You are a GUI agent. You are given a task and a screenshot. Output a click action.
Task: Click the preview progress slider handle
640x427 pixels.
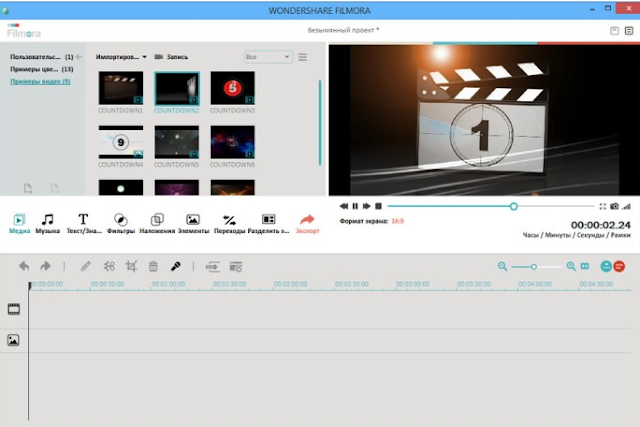click(x=513, y=206)
